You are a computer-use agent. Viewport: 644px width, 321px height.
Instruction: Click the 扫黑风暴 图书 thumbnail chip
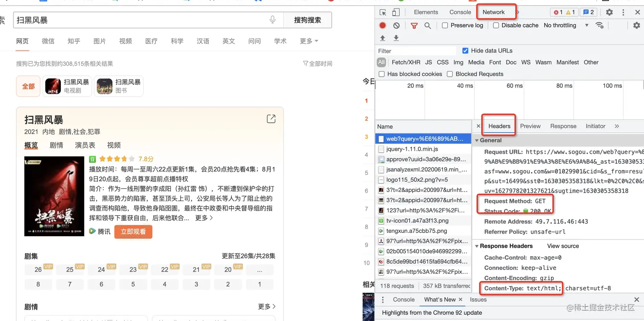(x=119, y=86)
